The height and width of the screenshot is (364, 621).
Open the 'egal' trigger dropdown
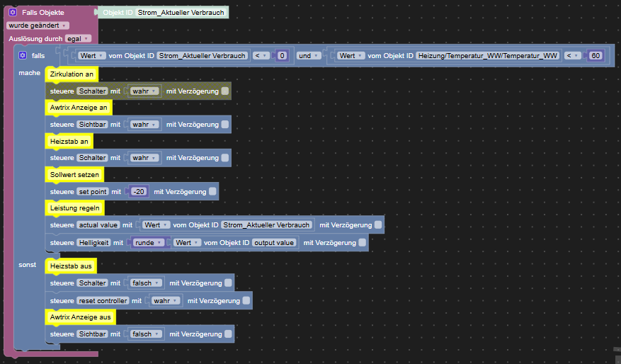[x=78, y=38]
